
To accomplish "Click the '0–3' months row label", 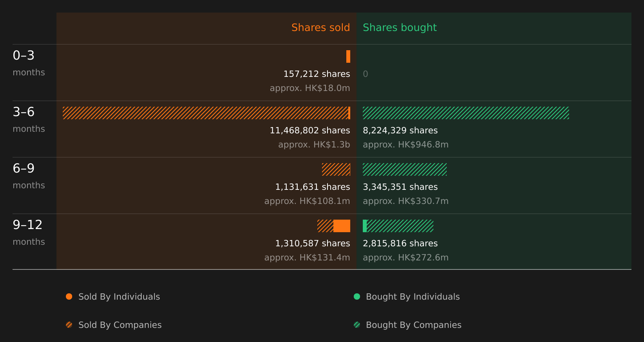I will pos(24,55).
